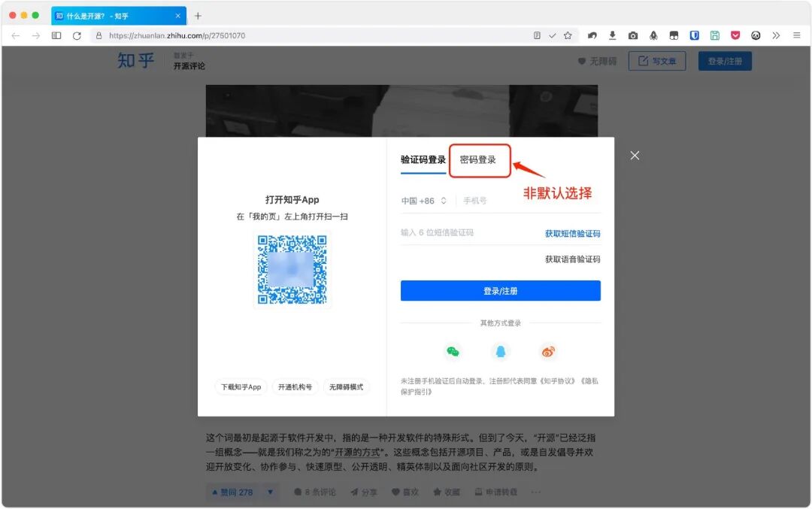Close the 什么是开源 tab
The width and height of the screenshot is (812, 509).
tap(177, 16)
